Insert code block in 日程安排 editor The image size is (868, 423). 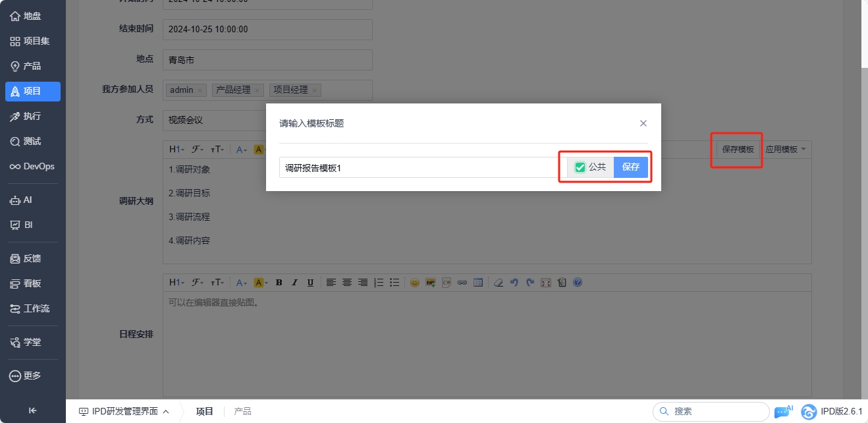447,283
